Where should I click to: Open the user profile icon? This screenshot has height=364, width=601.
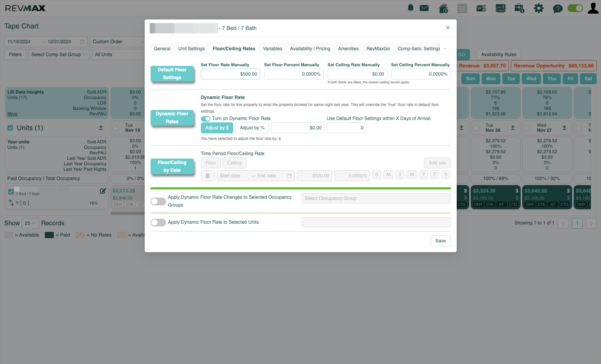click(x=593, y=8)
